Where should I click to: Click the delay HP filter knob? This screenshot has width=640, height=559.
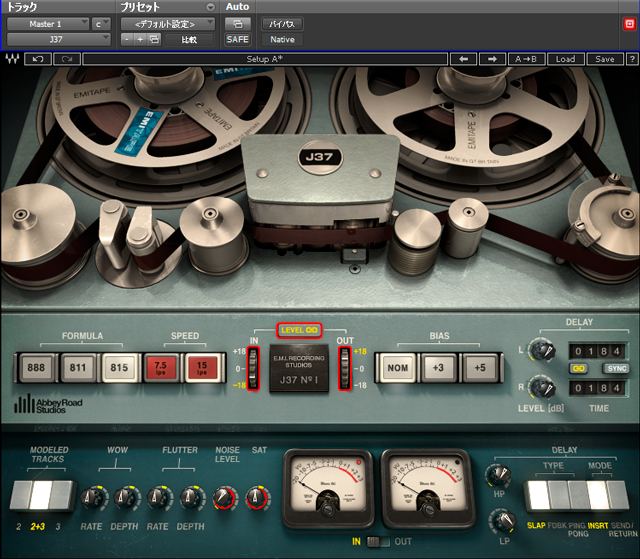(498, 476)
